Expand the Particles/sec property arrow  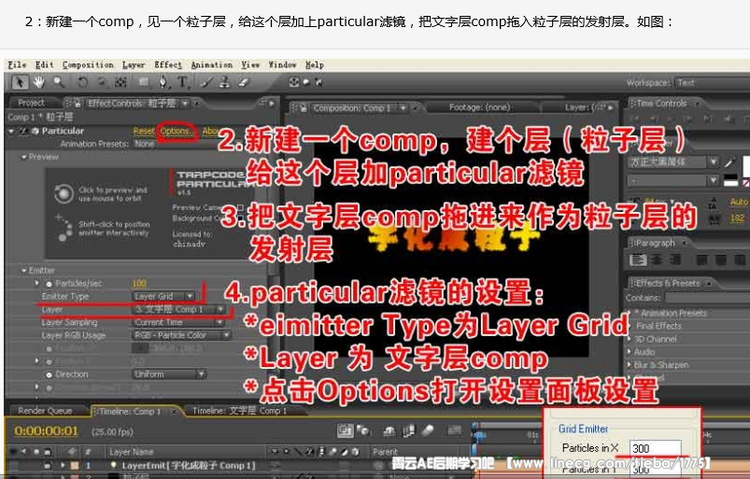(37, 283)
